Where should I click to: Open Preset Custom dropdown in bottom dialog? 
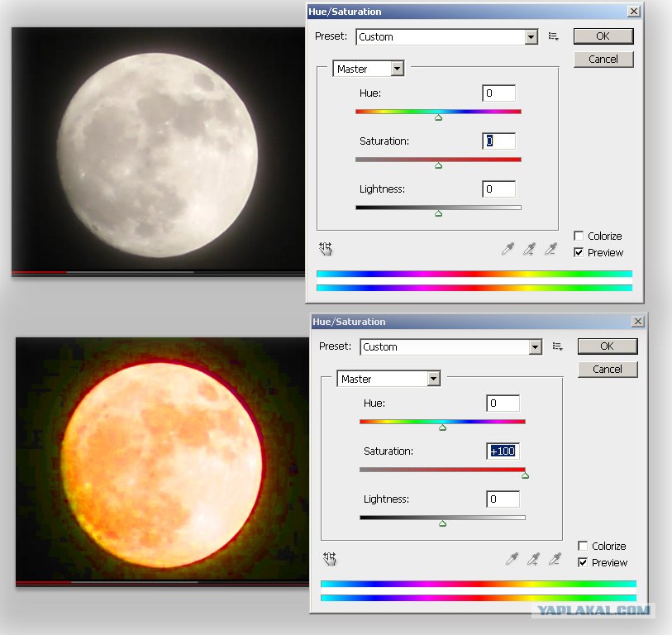click(x=450, y=347)
